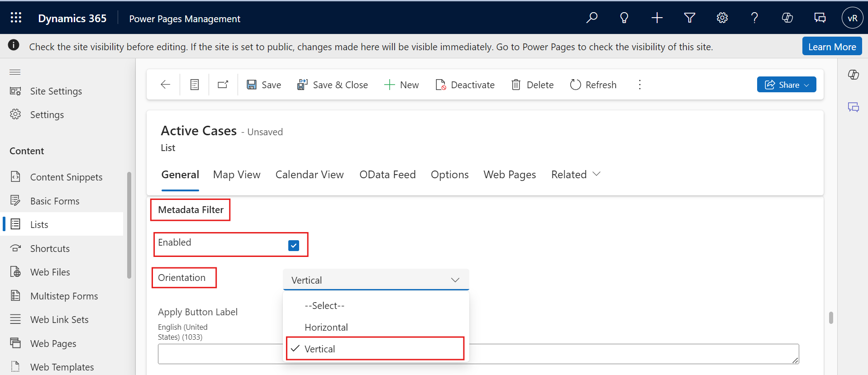Switch to the Map View tab
Image resolution: width=868 pixels, height=375 pixels.
237,175
